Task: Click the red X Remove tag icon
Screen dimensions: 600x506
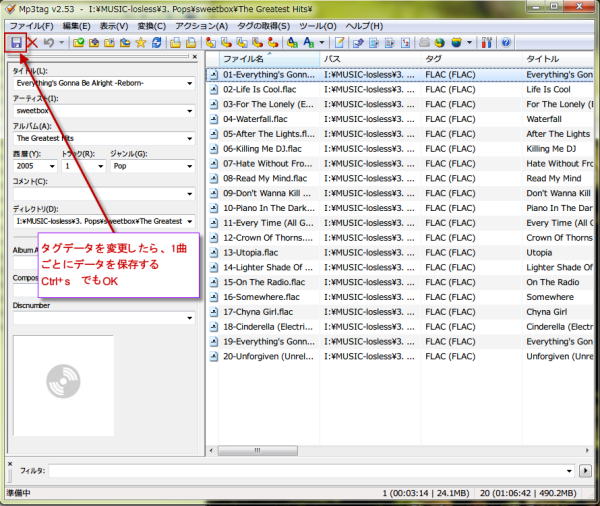Action: click(33, 43)
